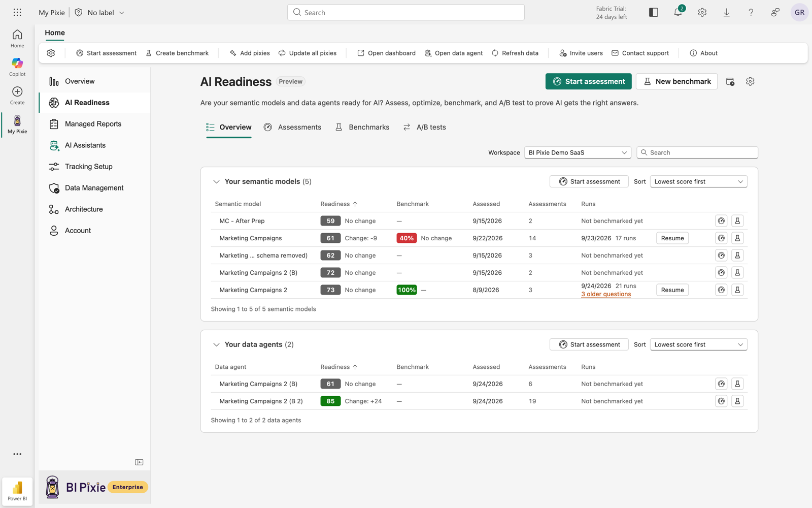The image size is (812, 508).
Task: Sort by semantic models Readiness column header
Action: (339, 204)
